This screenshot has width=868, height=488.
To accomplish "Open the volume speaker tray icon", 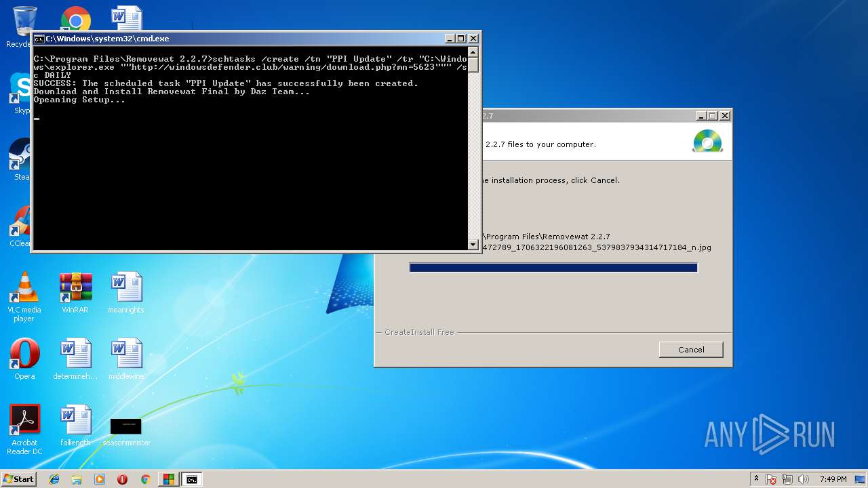I will pos(804,480).
